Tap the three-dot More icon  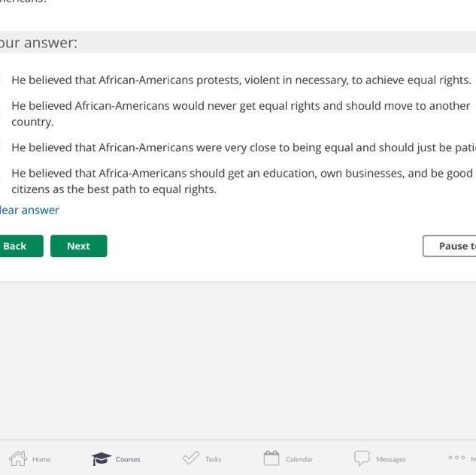(x=456, y=457)
